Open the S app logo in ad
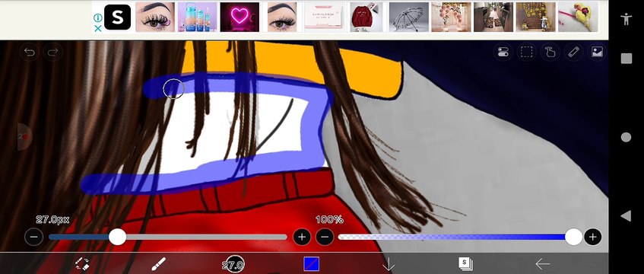This screenshot has height=274, width=644. point(117,18)
